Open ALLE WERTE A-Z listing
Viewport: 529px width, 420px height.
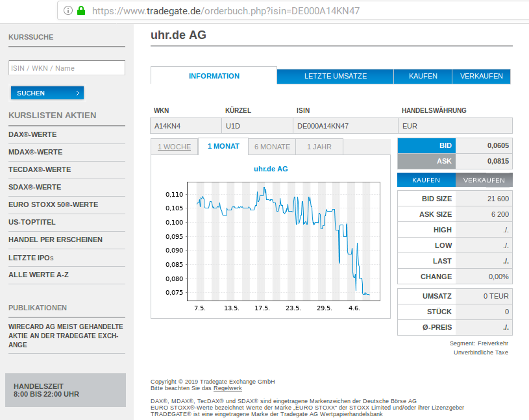point(38,275)
